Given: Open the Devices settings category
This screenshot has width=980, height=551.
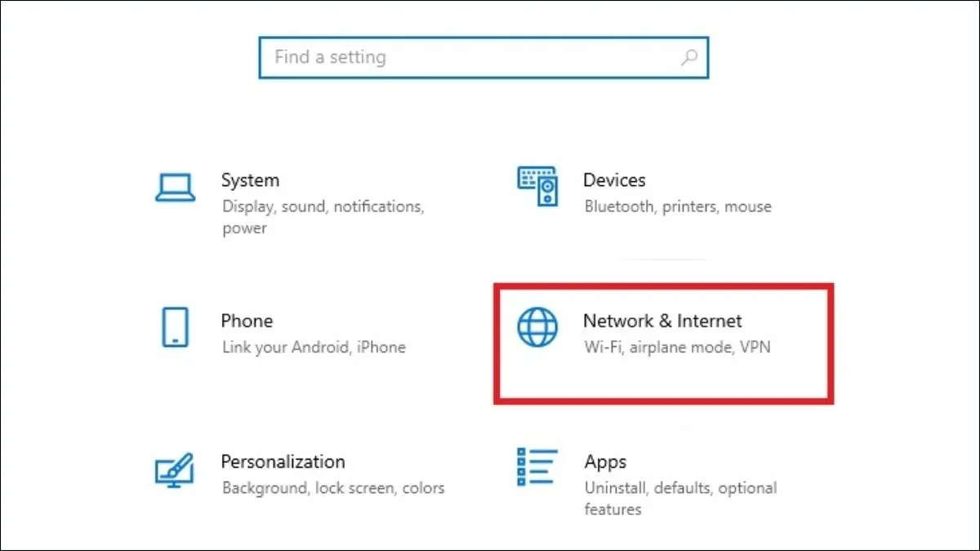Looking at the screenshot, I should pyautogui.click(x=614, y=180).
